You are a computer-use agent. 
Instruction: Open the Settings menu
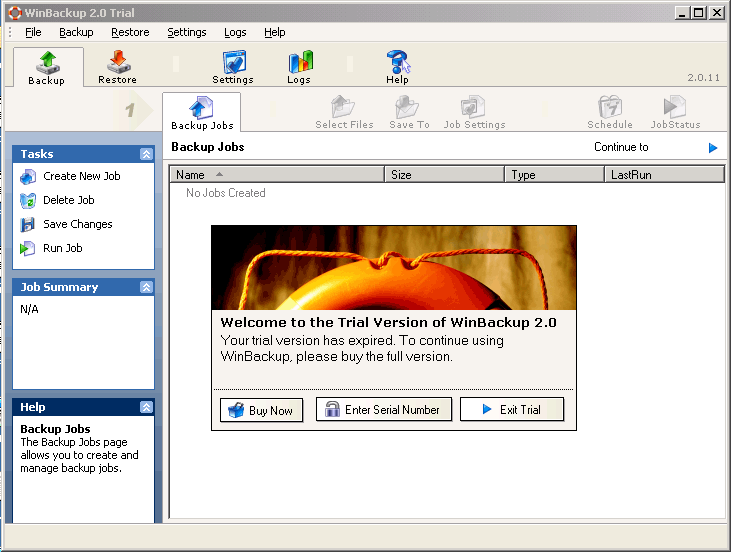coord(186,32)
